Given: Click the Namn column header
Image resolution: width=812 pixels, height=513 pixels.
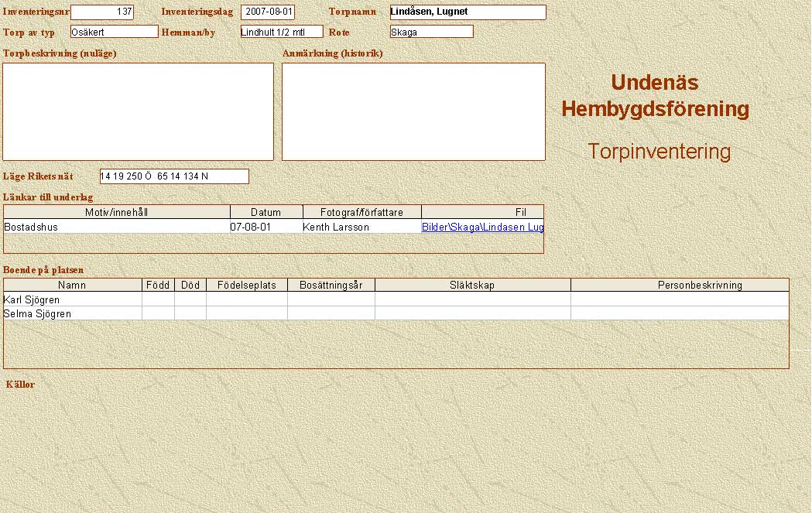Looking at the screenshot, I should click(x=72, y=286).
